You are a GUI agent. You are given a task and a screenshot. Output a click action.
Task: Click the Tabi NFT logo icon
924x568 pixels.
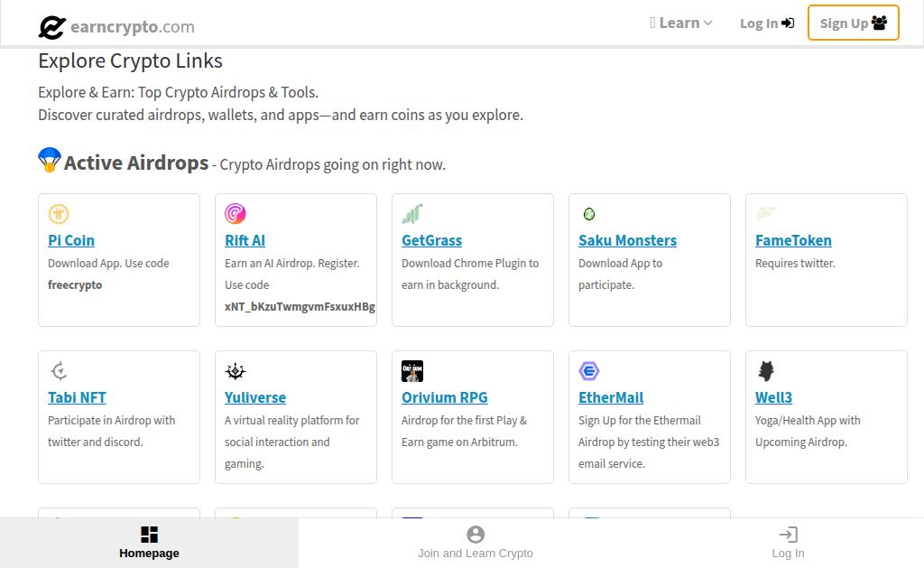click(59, 371)
